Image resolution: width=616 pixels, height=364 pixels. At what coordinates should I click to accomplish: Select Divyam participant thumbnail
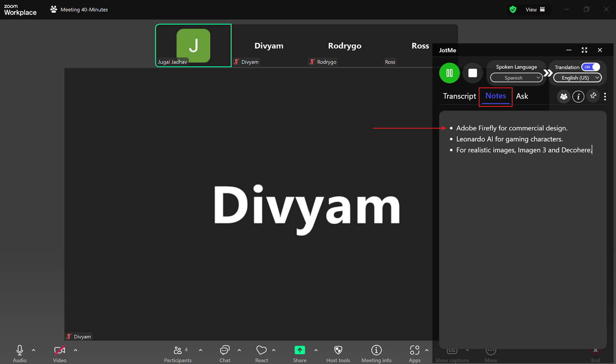(269, 45)
